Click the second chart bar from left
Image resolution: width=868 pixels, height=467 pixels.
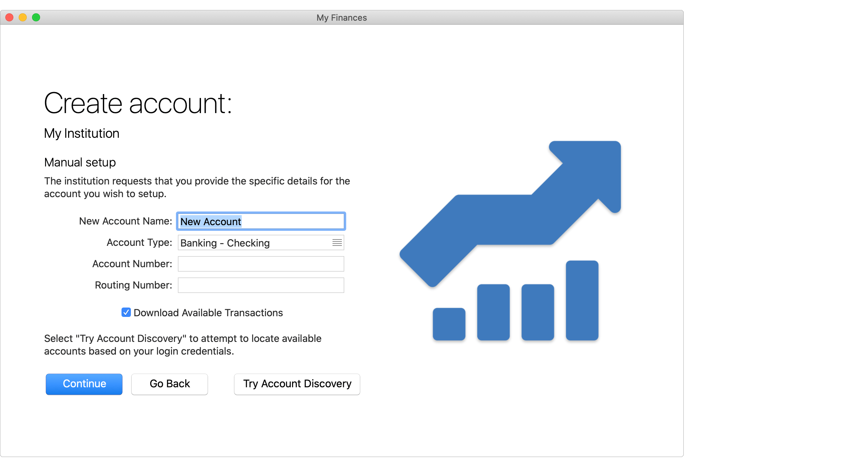click(493, 312)
